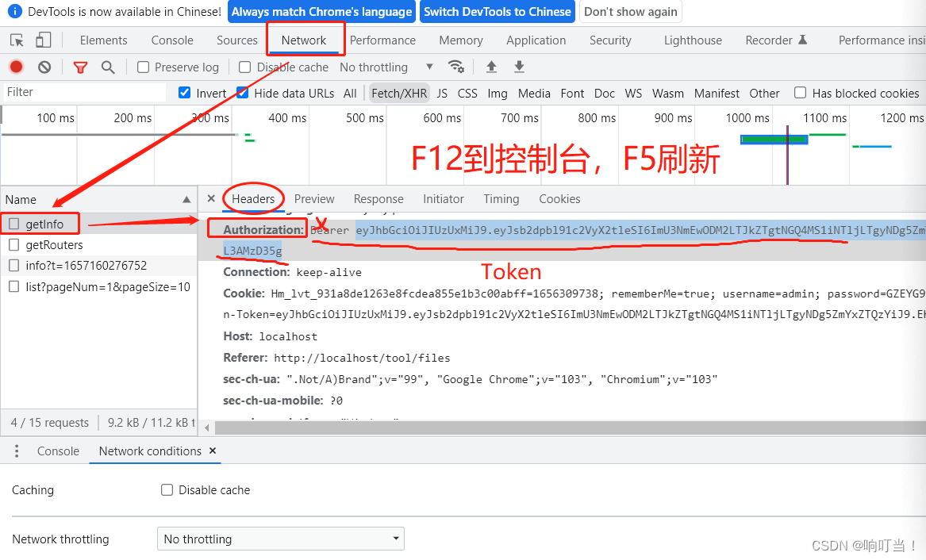The image size is (926, 560).
Task: Stop recording the network log
Action: [x=16, y=67]
